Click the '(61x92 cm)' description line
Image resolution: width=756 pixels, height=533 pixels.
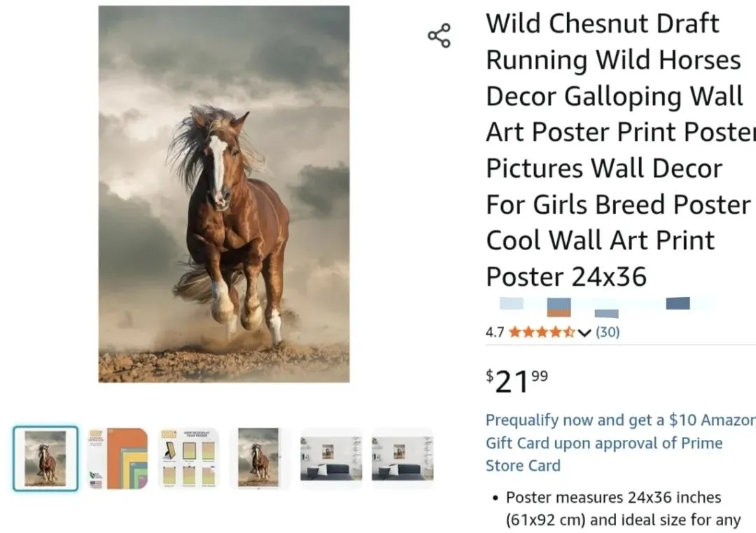click(623, 520)
